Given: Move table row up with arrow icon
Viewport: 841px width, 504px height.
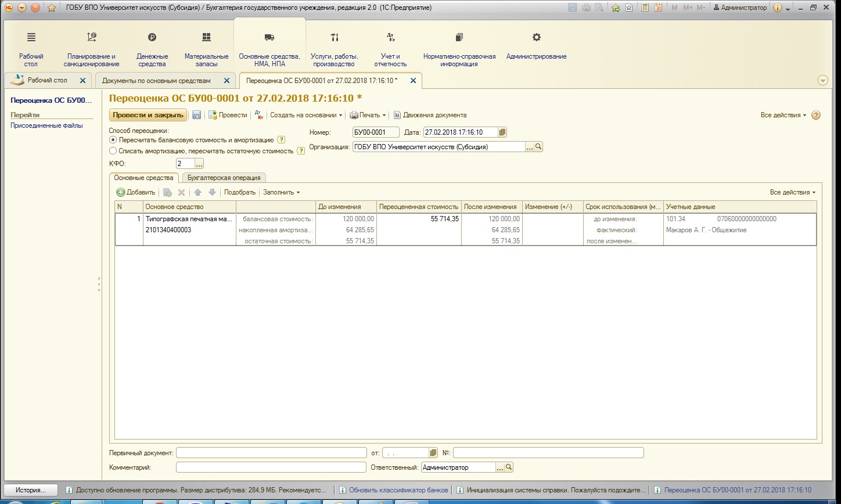Looking at the screenshot, I should [x=198, y=192].
